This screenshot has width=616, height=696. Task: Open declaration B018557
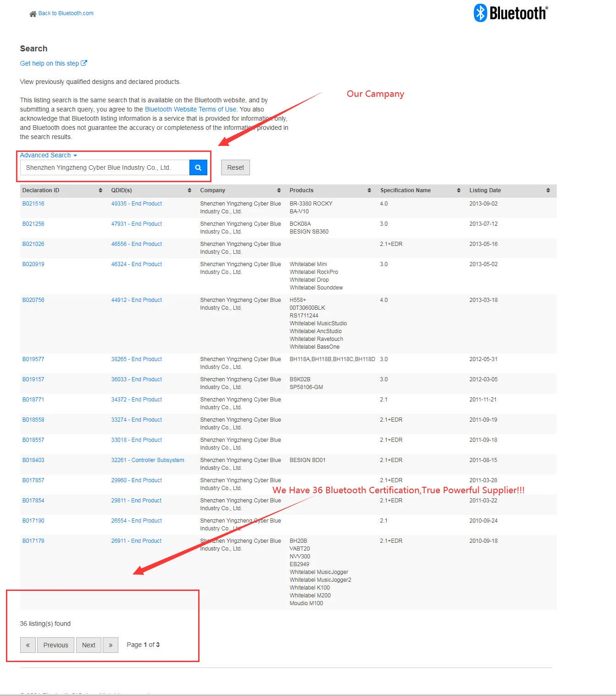tap(33, 440)
